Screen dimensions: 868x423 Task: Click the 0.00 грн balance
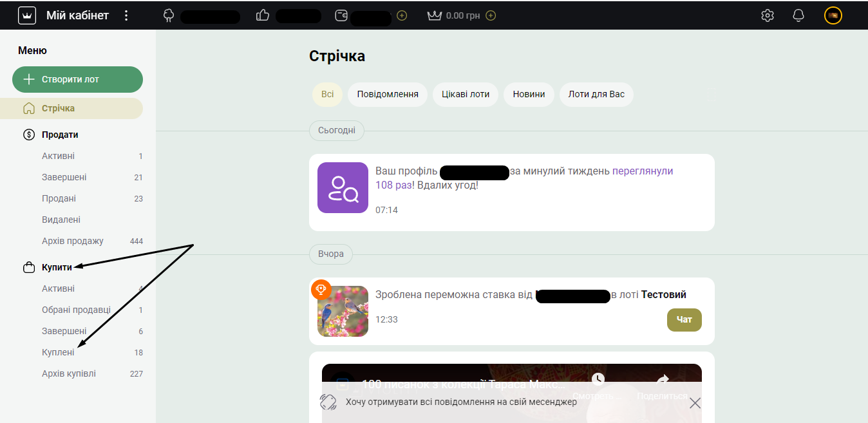[463, 15]
